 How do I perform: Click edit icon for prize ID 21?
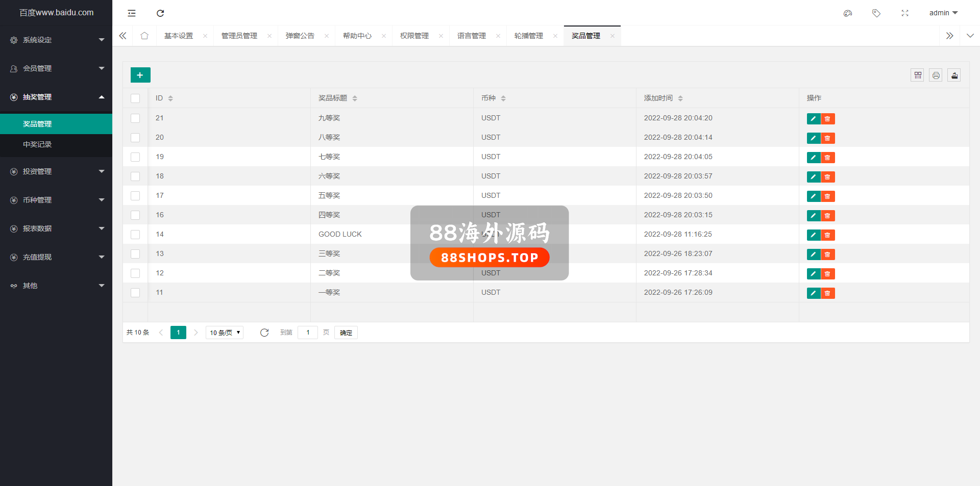pos(813,119)
